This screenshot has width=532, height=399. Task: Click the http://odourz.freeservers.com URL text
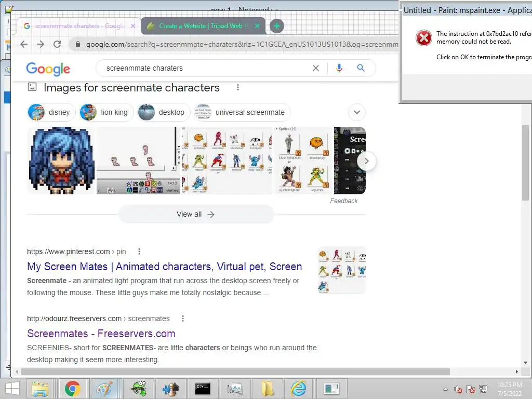pos(74,318)
